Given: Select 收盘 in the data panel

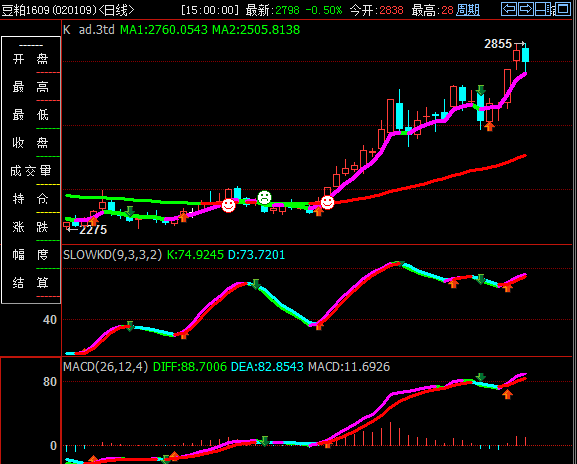Looking at the screenshot, I should (x=31, y=143).
